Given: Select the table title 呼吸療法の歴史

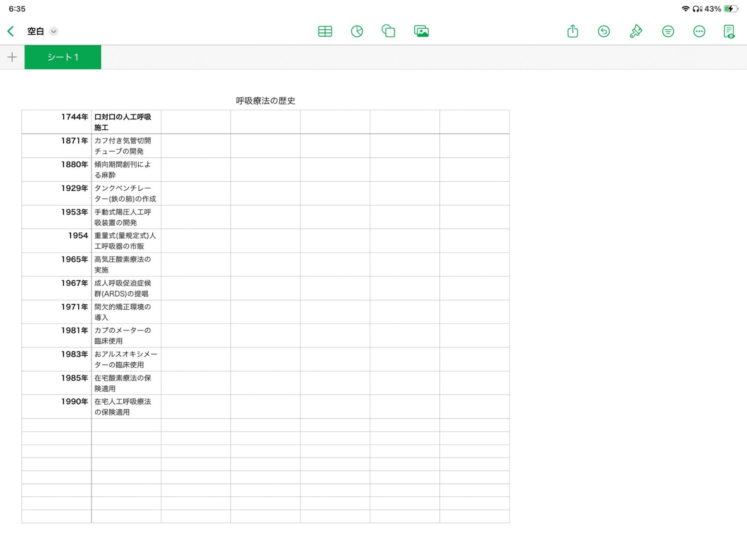Looking at the screenshot, I should pyautogui.click(x=265, y=101).
